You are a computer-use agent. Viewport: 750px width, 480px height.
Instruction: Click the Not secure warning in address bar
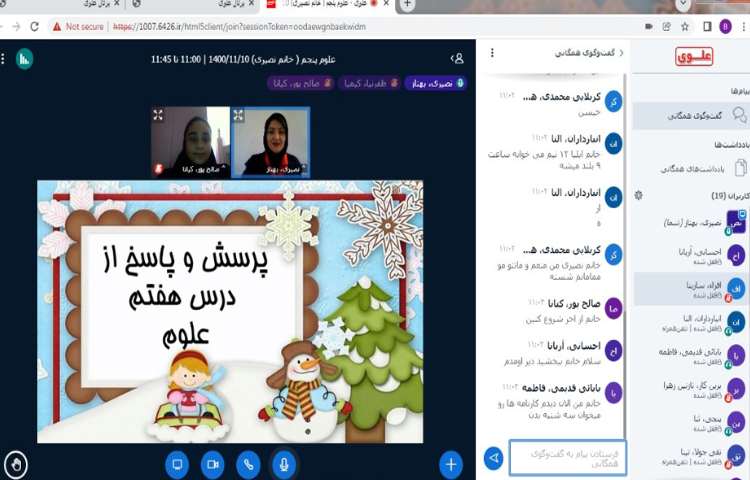click(x=79, y=27)
